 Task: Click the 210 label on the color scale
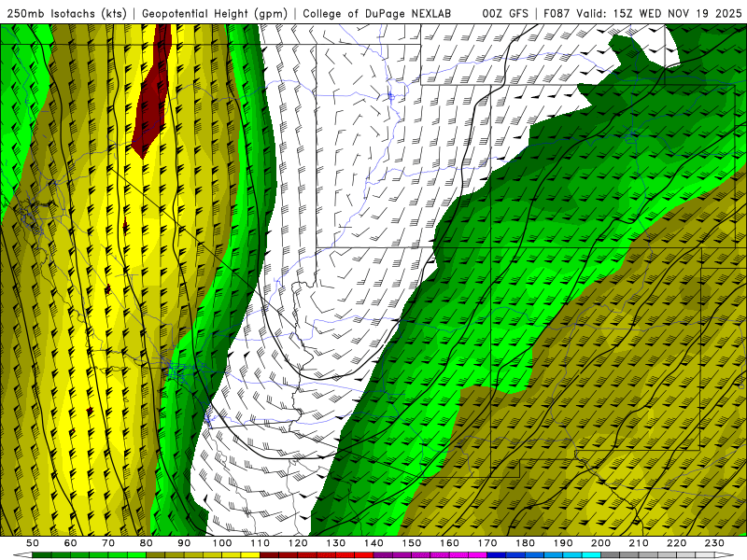pyautogui.click(x=639, y=543)
